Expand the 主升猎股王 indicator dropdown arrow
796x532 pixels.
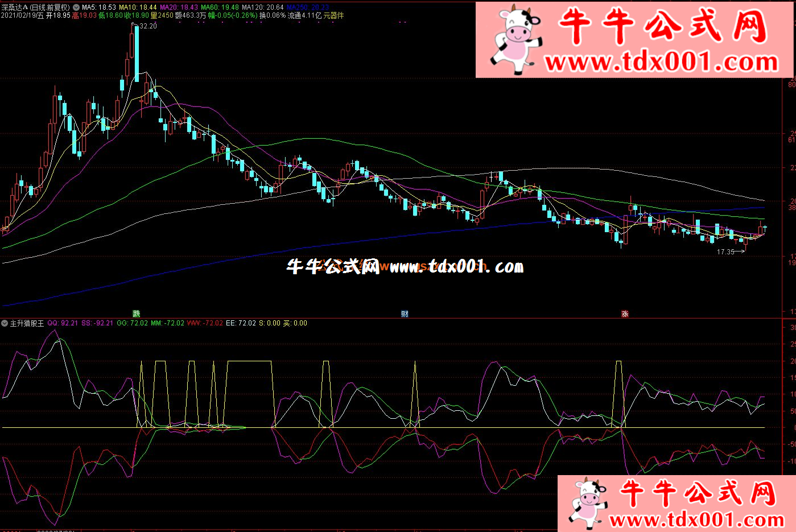(5, 323)
